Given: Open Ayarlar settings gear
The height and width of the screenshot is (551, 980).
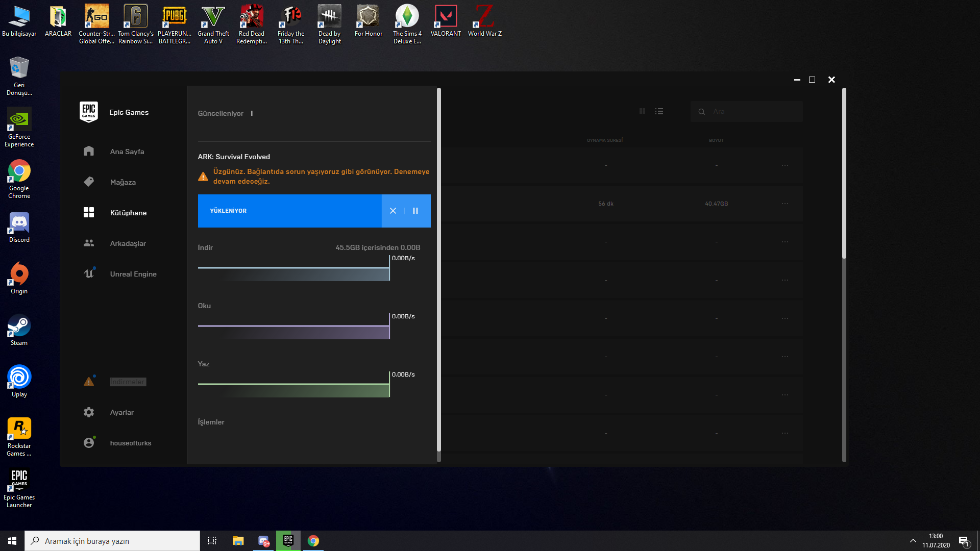Looking at the screenshot, I should 89,412.
